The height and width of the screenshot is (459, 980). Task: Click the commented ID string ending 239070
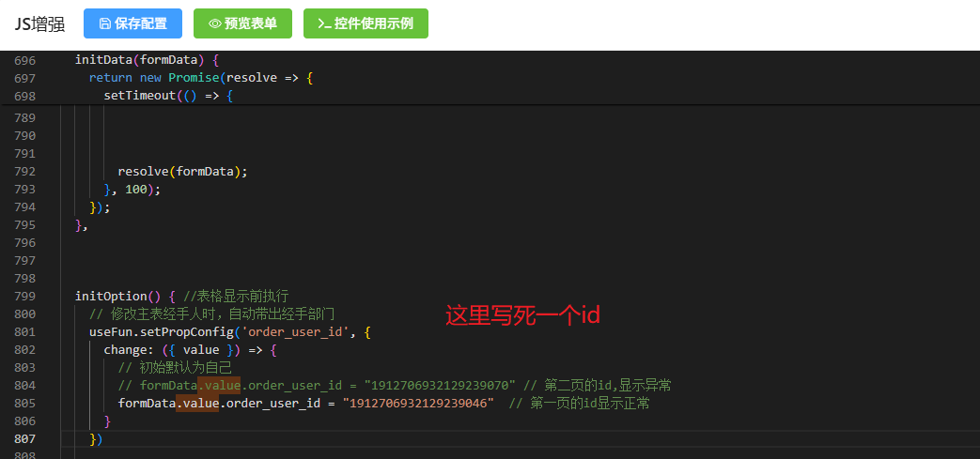tap(440, 386)
